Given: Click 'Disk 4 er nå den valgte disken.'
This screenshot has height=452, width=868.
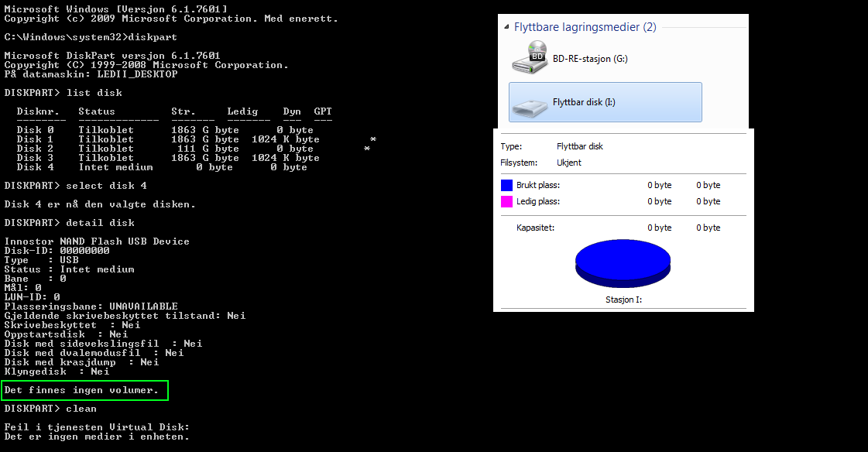Looking at the screenshot, I should pos(100,204).
